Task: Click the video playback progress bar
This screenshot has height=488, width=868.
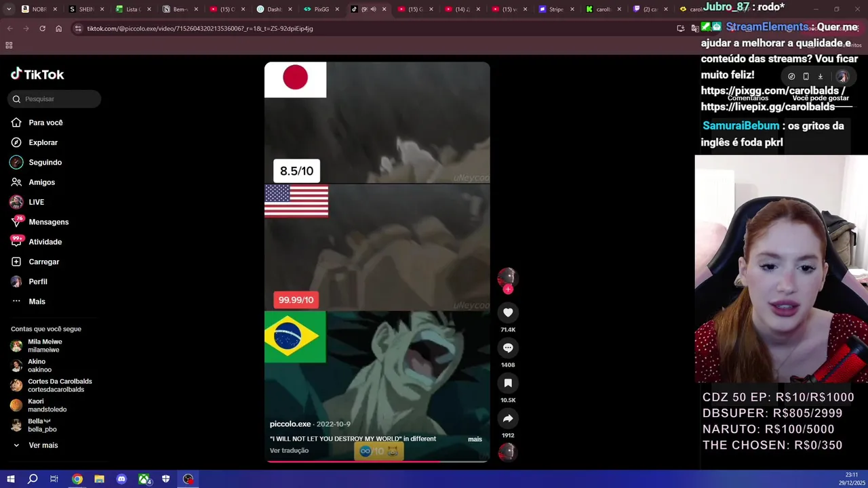Action: tap(376, 462)
